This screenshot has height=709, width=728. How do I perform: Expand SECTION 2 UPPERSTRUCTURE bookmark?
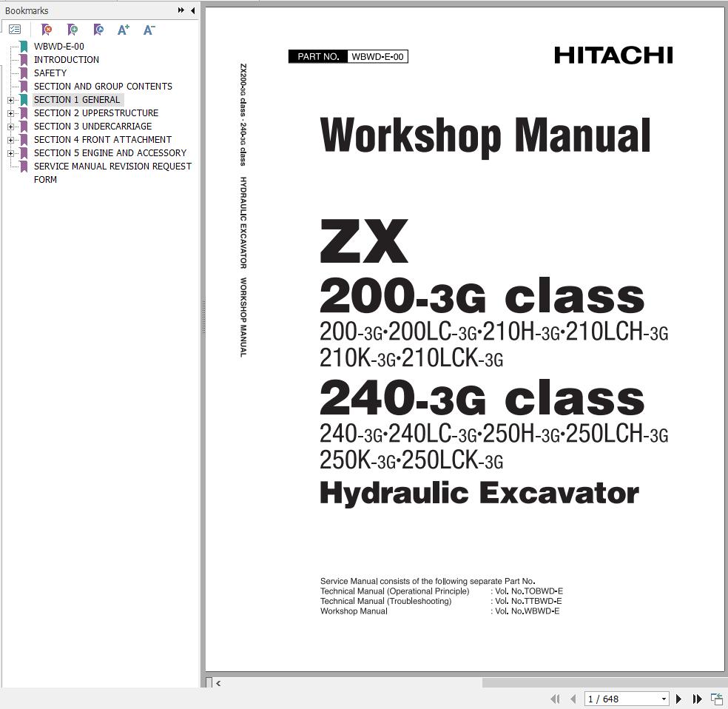click(x=10, y=113)
